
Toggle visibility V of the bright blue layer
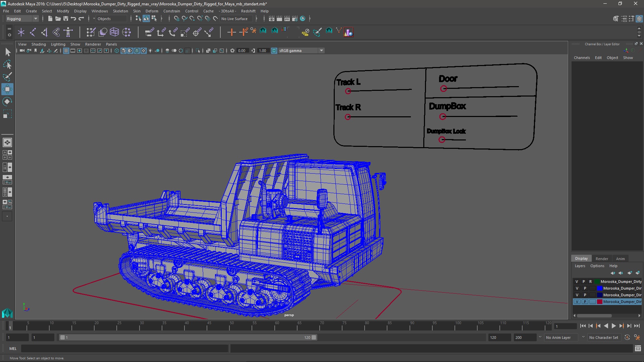577,288
